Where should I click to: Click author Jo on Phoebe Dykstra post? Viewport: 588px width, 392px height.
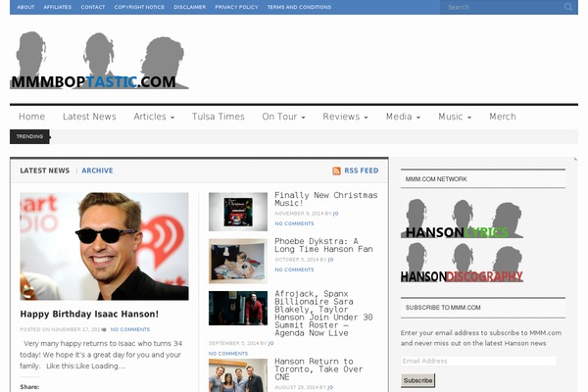tap(330, 260)
